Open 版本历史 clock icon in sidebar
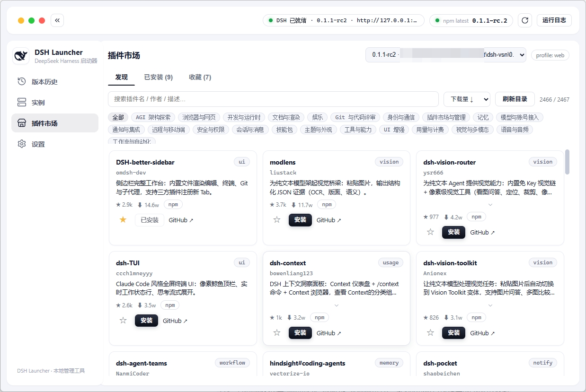Image resolution: width=586 pixels, height=392 pixels. [x=22, y=81]
